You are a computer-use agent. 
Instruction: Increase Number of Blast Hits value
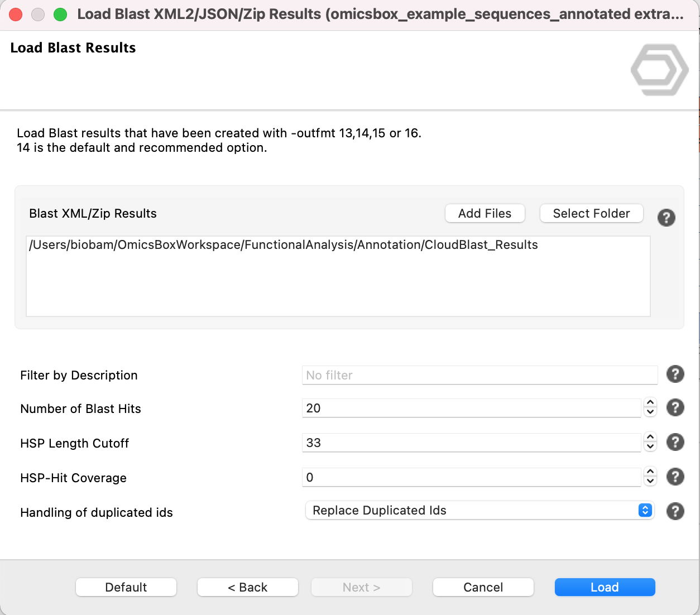(650, 403)
